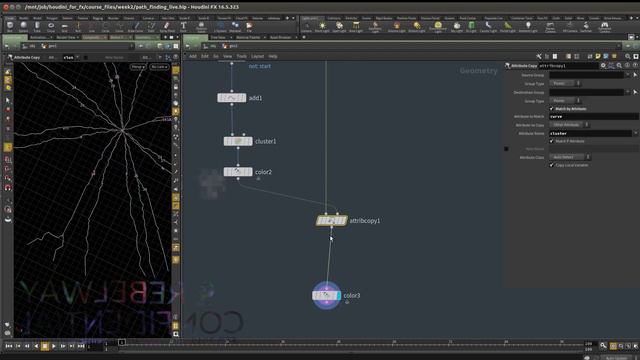This screenshot has height=360, width=640.
Task: Select the Spray Paint shelf tool
Action: point(167,27)
